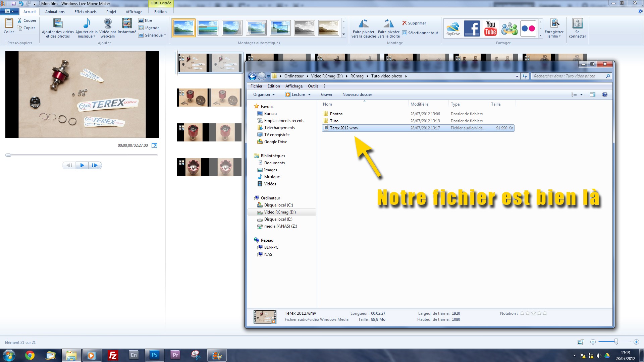Step to next frame

pyautogui.click(x=95, y=165)
